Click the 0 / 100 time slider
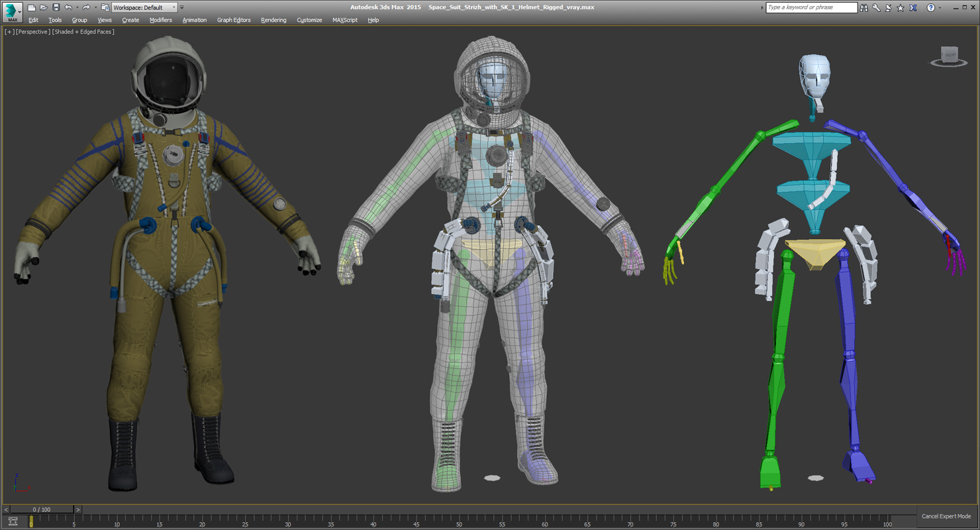 pos(42,509)
